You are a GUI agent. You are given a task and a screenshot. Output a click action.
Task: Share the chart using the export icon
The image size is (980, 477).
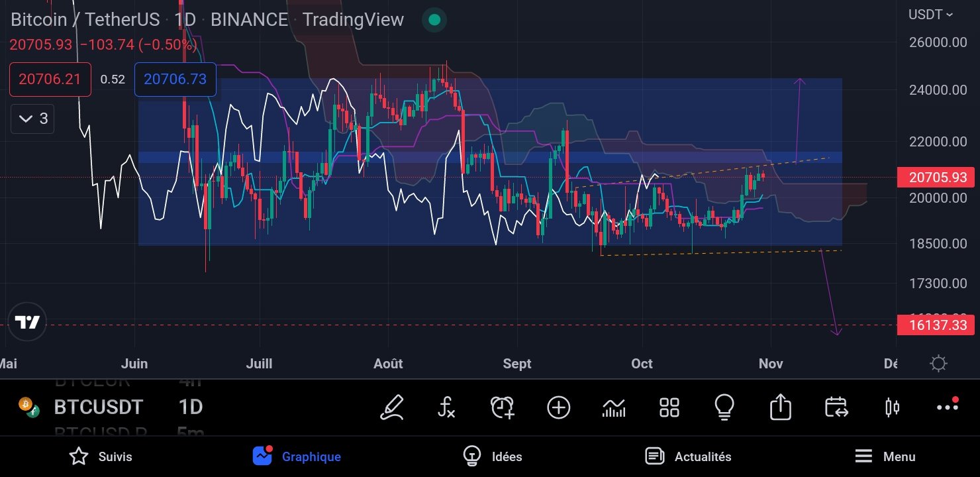click(780, 407)
